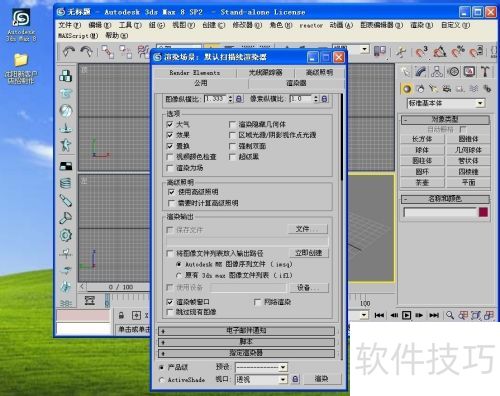This screenshot has height=396, width=500.
Task: Uncheck the 大气 (Atmospherics) checkbox
Action: 170,124
